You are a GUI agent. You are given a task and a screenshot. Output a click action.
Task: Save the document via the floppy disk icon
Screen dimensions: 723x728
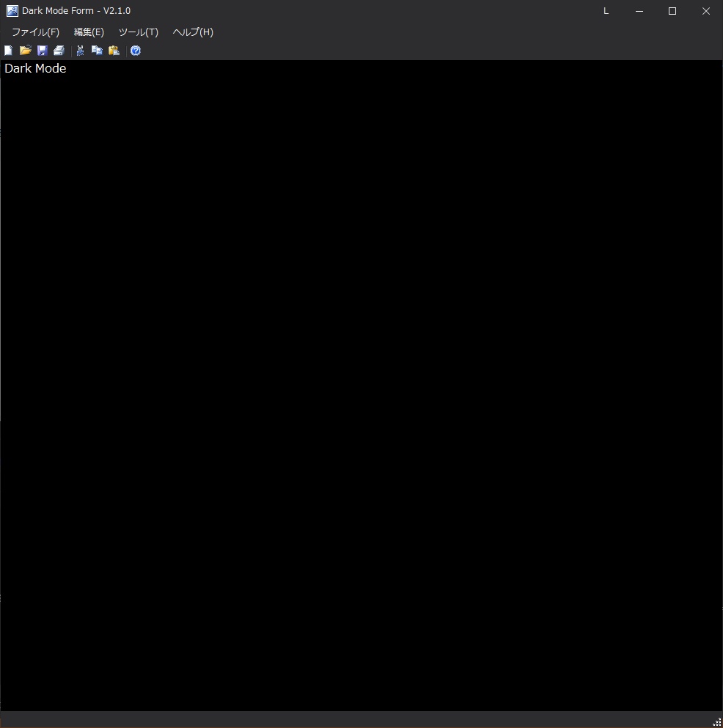pos(42,50)
